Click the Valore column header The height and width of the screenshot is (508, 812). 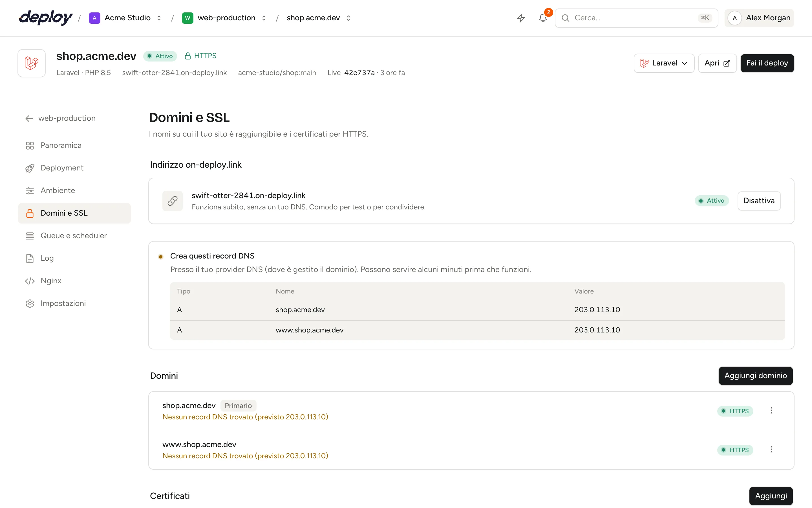click(x=584, y=291)
